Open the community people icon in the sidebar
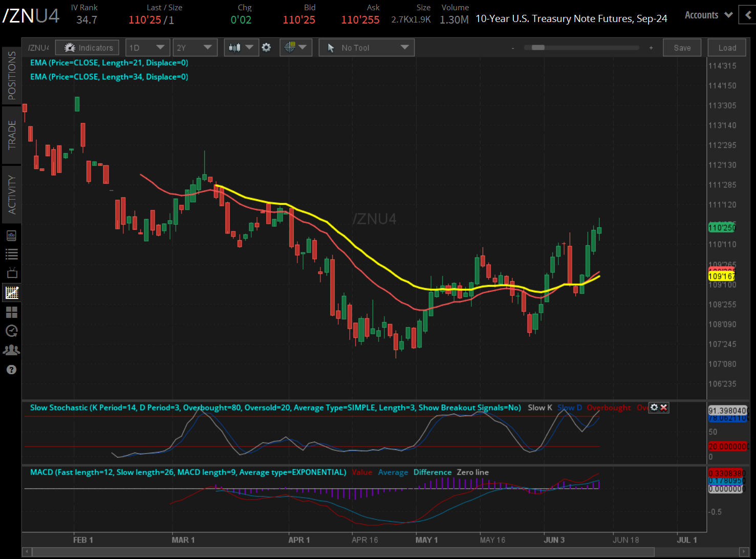756x559 pixels. (x=11, y=350)
